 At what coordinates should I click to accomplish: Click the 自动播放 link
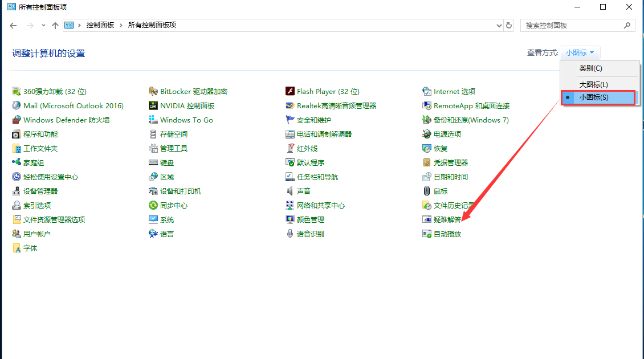point(447,234)
